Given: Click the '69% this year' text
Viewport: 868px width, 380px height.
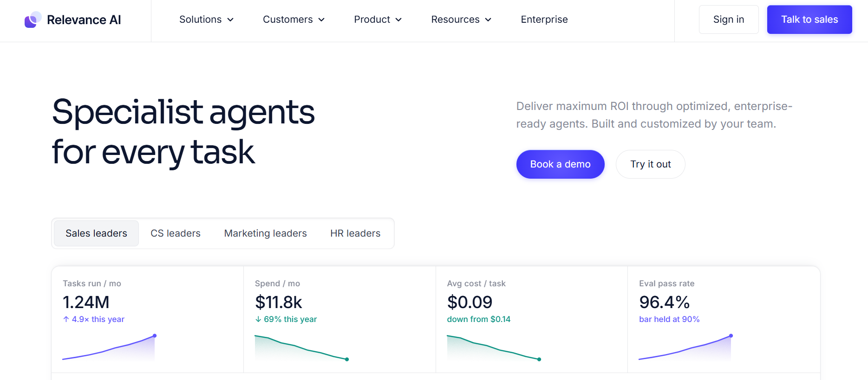Looking at the screenshot, I should point(290,319).
